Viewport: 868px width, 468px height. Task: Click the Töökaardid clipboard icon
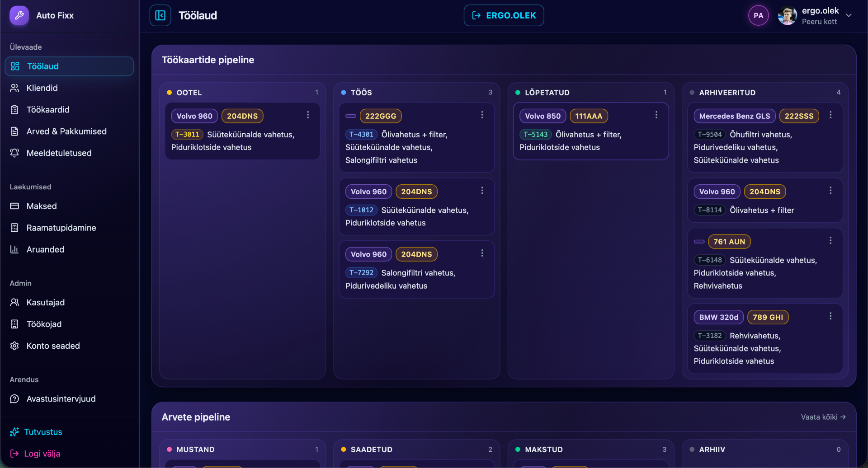14,110
